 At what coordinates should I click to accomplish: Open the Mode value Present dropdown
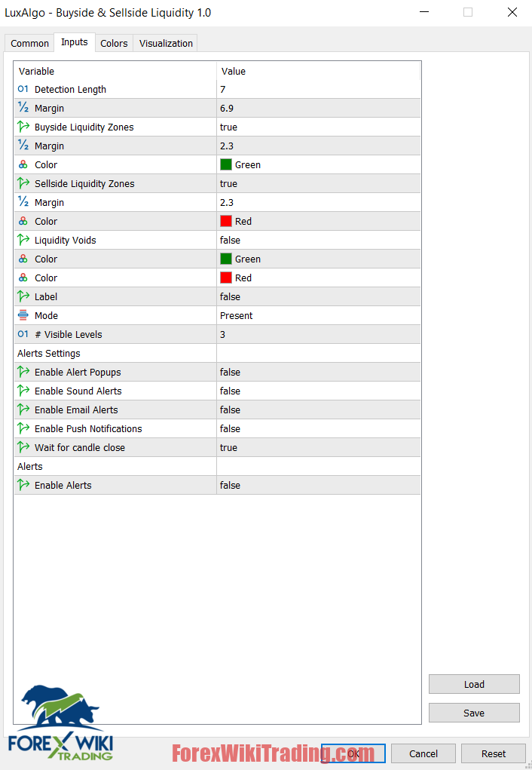click(319, 315)
